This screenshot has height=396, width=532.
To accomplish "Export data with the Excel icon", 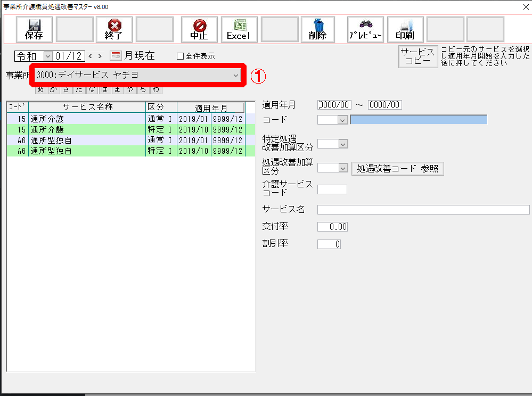I will click(x=239, y=29).
